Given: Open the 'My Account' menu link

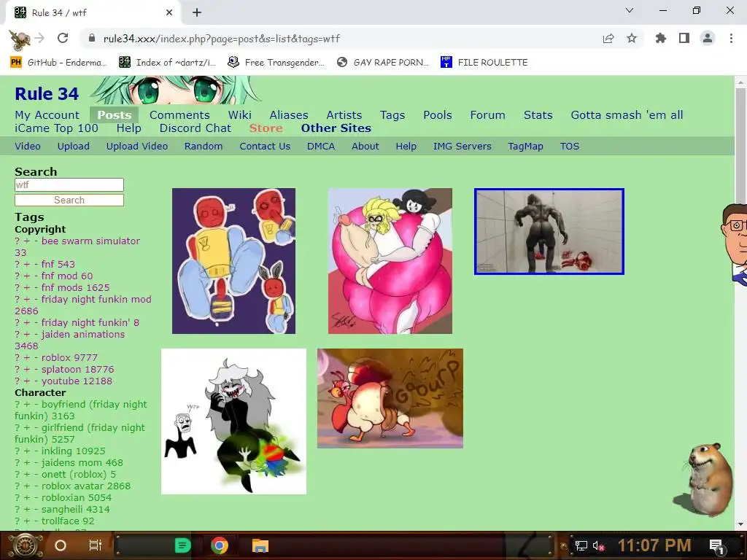Looking at the screenshot, I should (47, 115).
